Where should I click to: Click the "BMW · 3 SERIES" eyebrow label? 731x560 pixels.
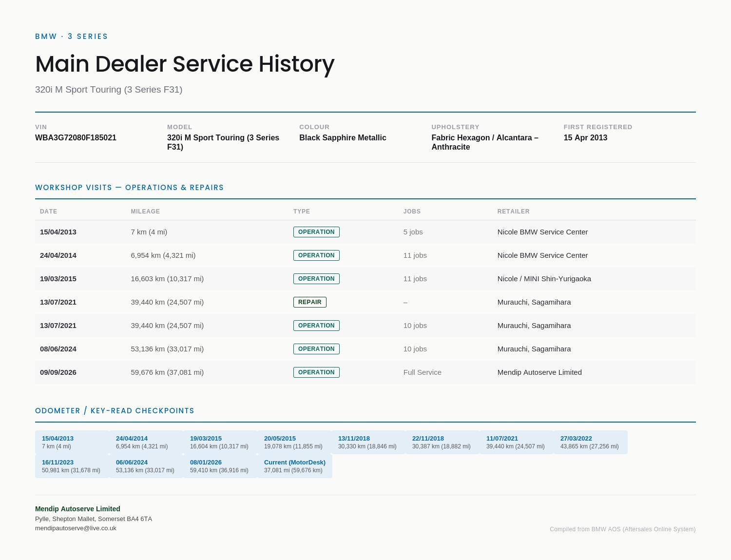coord(72,37)
